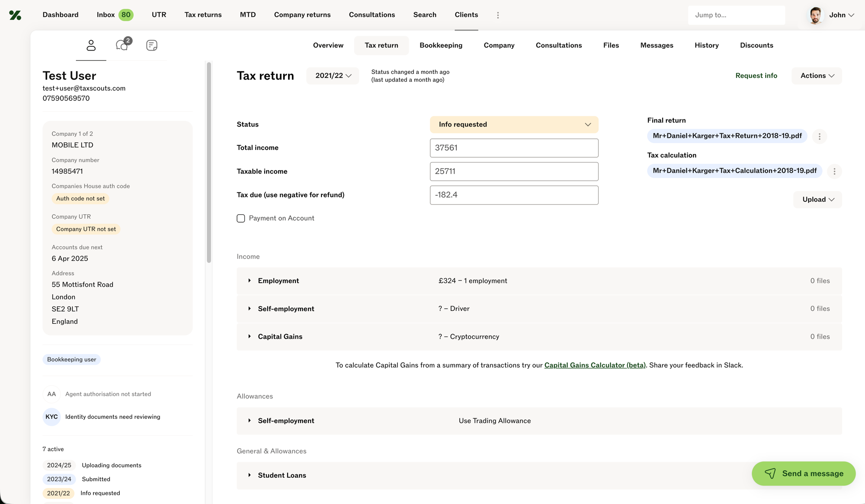Viewport: 865px width, 504px height.
Task: Open the client profile person icon tab
Action: (x=91, y=45)
